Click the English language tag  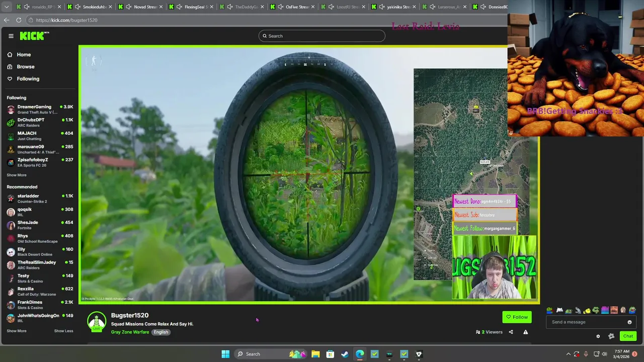point(161,332)
